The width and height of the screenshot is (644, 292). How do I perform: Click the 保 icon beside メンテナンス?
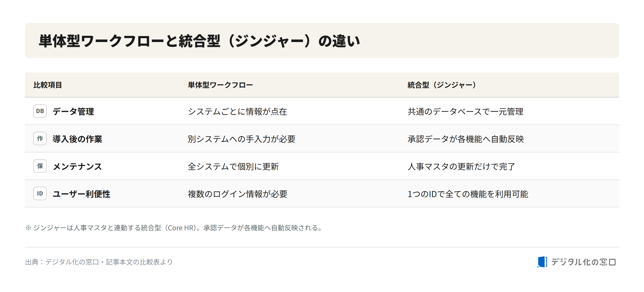tap(40, 166)
